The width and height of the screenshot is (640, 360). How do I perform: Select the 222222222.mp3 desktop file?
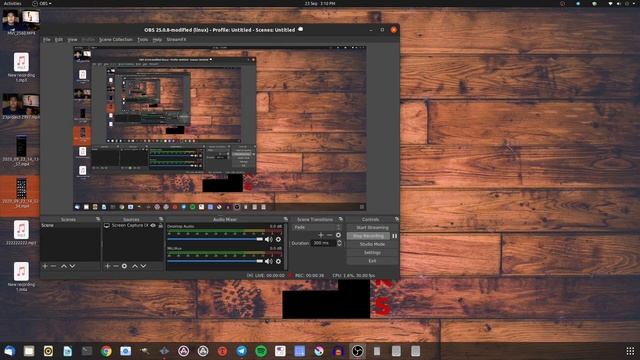pyautogui.click(x=21, y=233)
